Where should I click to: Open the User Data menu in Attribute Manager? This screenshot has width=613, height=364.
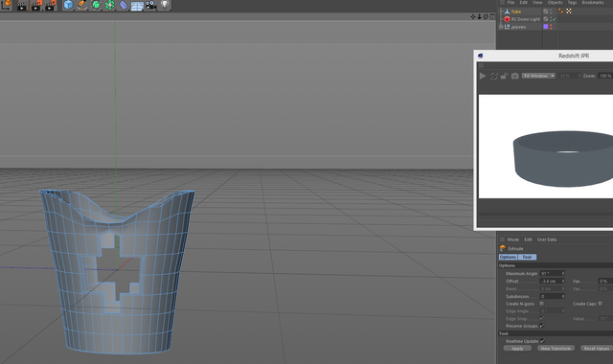coord(547,239)
